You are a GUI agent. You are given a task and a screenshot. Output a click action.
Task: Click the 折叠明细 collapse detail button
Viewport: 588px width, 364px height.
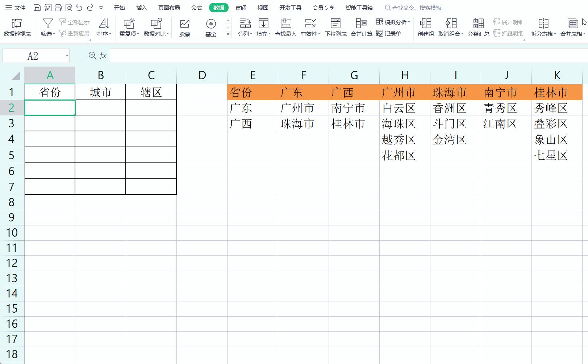point(508,33)
